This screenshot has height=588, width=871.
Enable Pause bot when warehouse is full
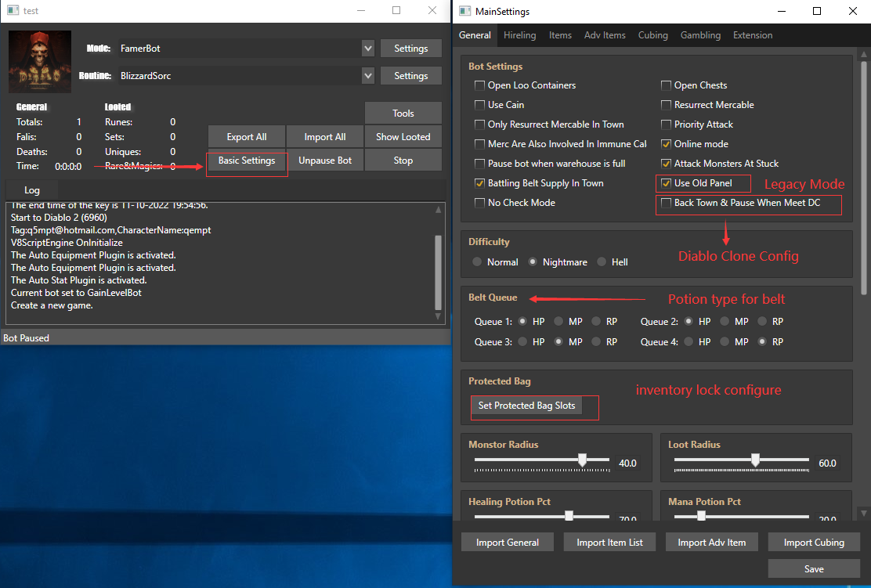[479, 164]
